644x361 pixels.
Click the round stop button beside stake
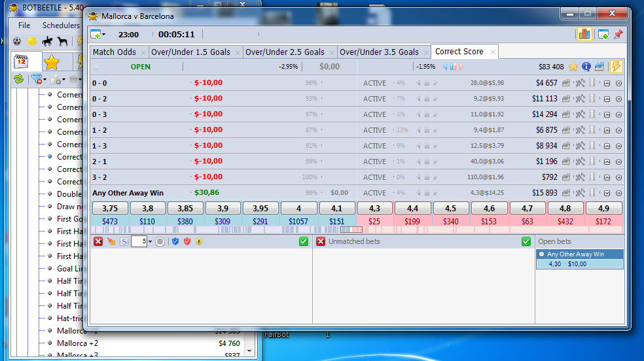click(x=160, y=241)
